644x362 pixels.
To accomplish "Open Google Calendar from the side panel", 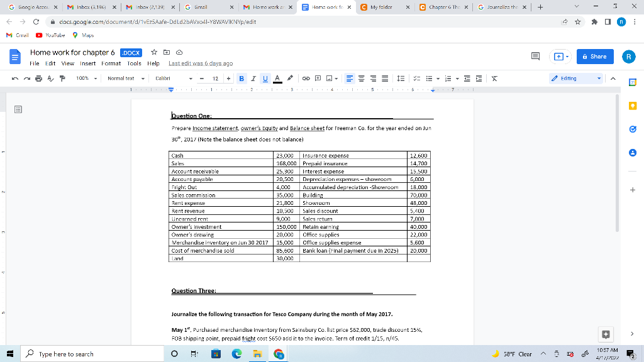I will (632, 82).
